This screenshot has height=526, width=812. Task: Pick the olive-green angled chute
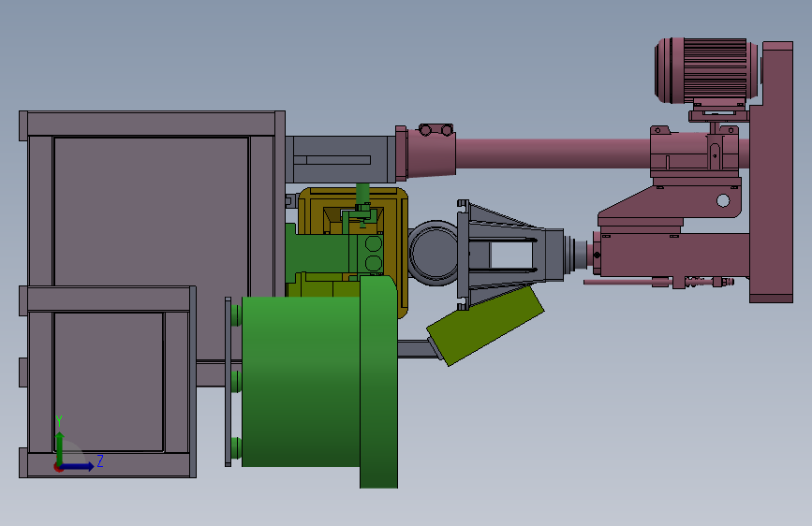click(485, 326)
